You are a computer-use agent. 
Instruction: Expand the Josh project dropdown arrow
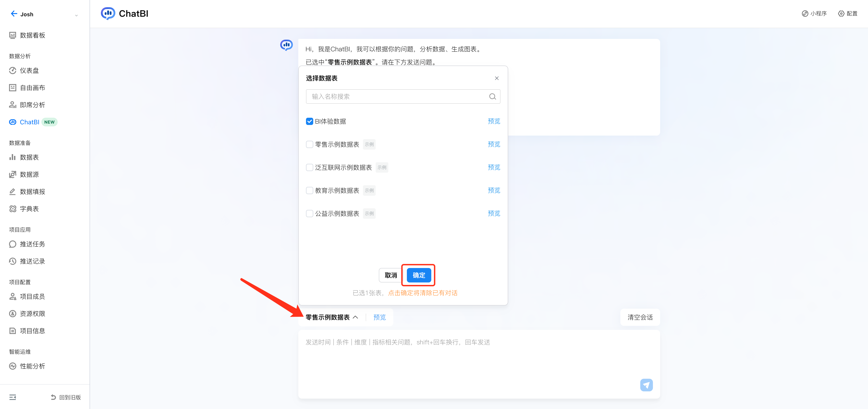(76, 15)
